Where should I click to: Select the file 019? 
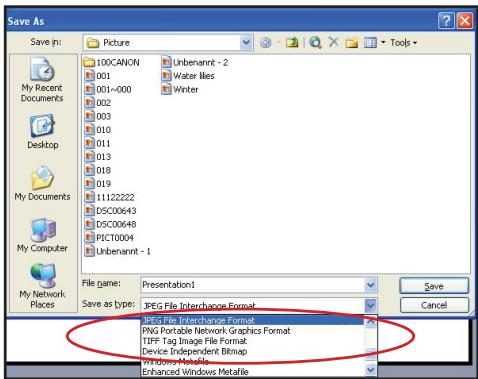tap(98, 184)
